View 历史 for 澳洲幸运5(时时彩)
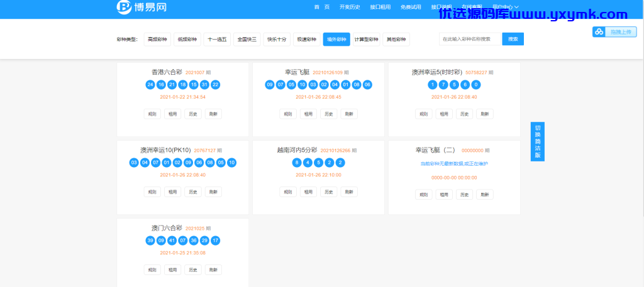 tap(464, 114)
